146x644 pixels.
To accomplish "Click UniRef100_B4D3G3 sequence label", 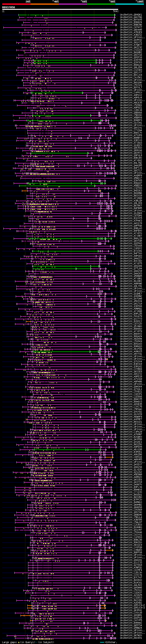I will tap(131, 191).
